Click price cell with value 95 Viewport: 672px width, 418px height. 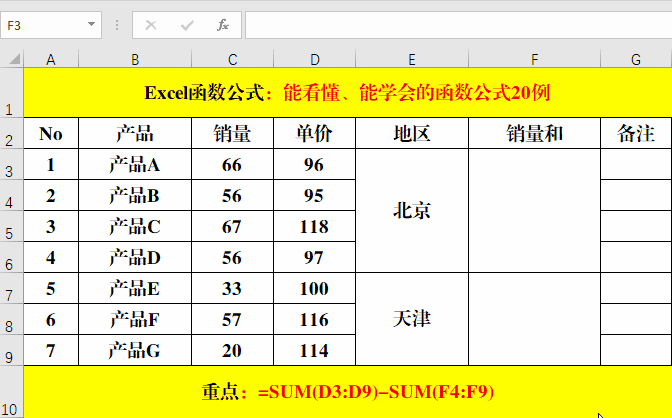(x=315, y=195)
